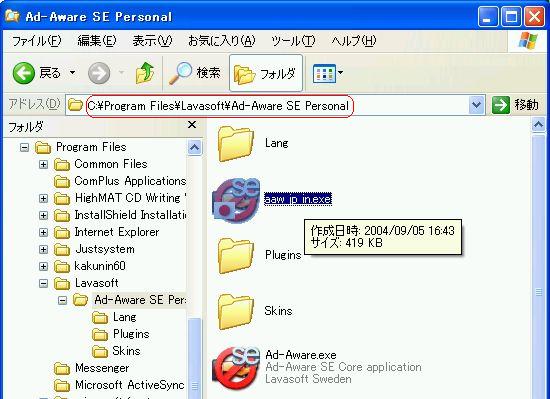Screen dimensions: 550x399
Task: Select Ad-Aware SE Personal tree folder
Action: pos(140,300)
